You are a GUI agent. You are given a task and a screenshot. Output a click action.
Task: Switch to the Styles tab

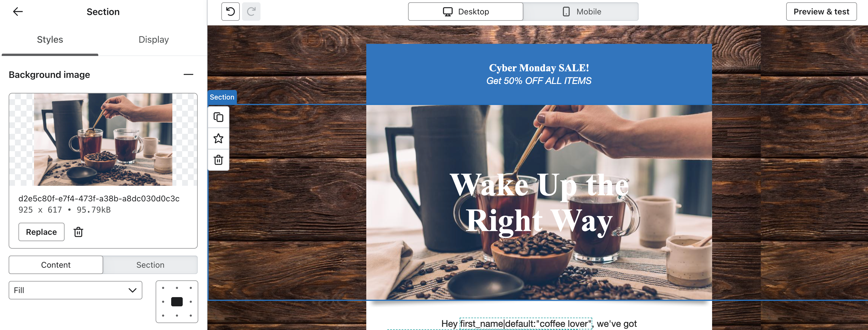pos(50,39)
